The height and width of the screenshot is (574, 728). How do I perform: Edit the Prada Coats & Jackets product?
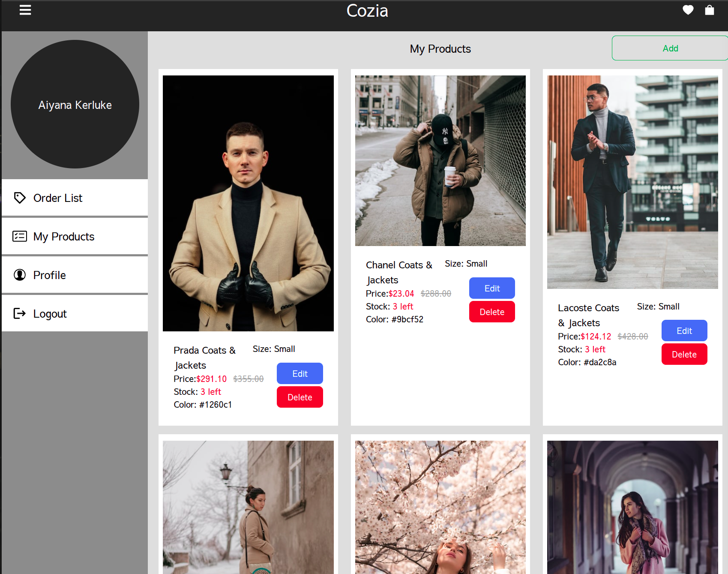click(300, 373)
